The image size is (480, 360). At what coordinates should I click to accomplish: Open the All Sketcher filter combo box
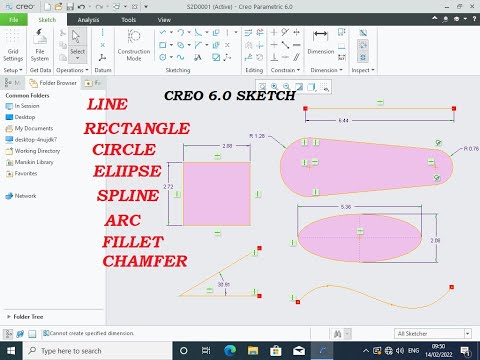point(433,333)
